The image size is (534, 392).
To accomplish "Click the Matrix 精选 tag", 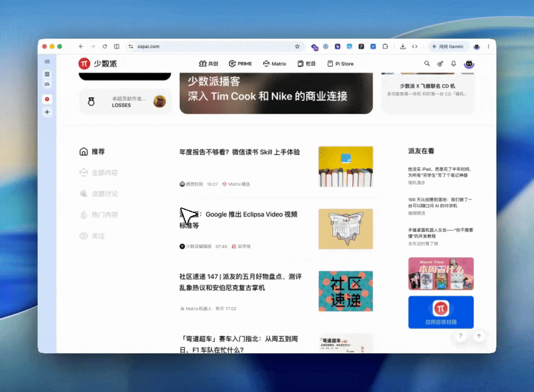I will pyautogui.click(x=236, y=184).
